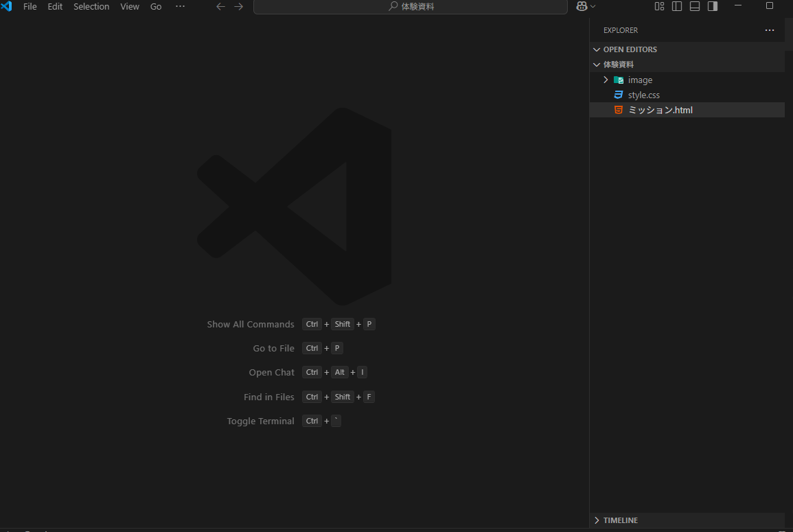The width and height of the screenshot is (793, 532).
Task: Click the 体験資料 command center search box
Action: point(410,7)
